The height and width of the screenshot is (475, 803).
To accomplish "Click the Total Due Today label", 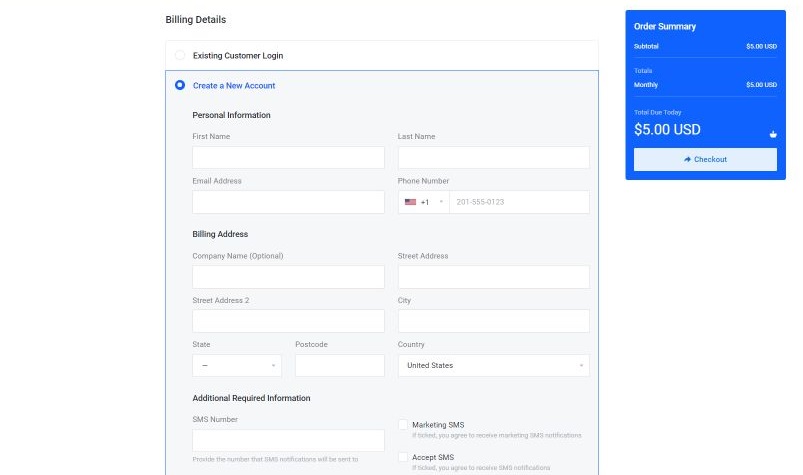I will pos(658,112).
